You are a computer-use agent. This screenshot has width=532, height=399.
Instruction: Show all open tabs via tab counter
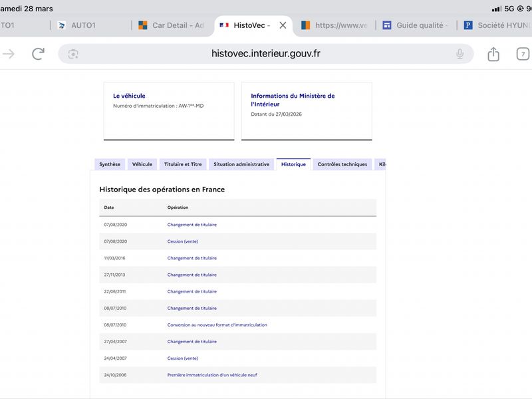[523, 55]
